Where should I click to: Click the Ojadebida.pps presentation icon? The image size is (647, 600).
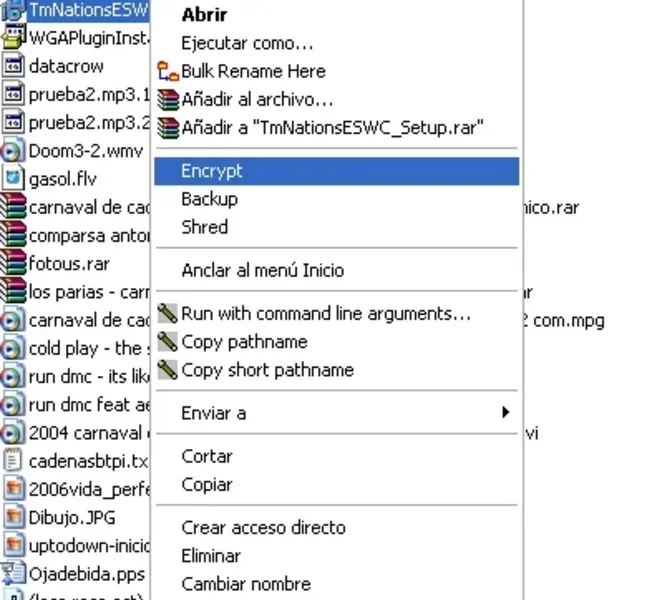pos(13,574)
